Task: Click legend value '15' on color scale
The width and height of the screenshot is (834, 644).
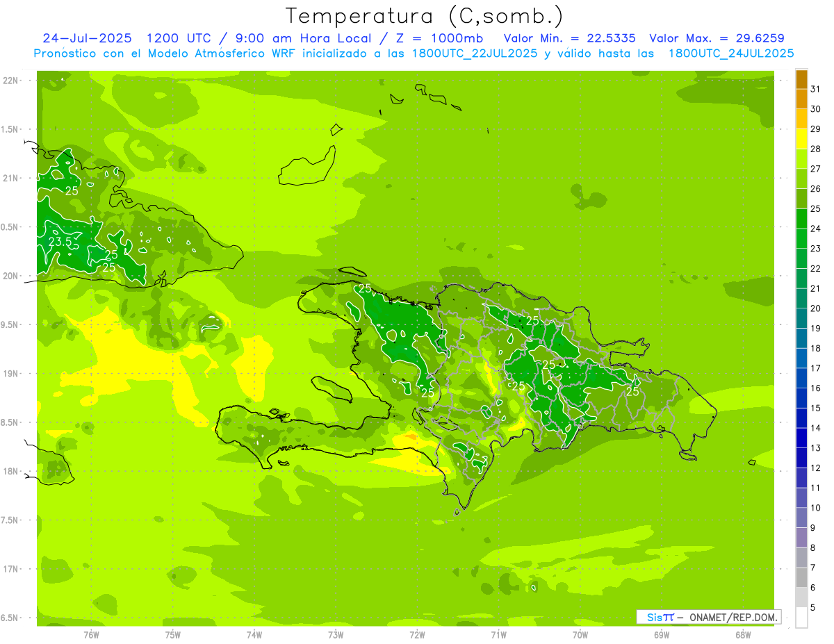Action: click(816, 408)
